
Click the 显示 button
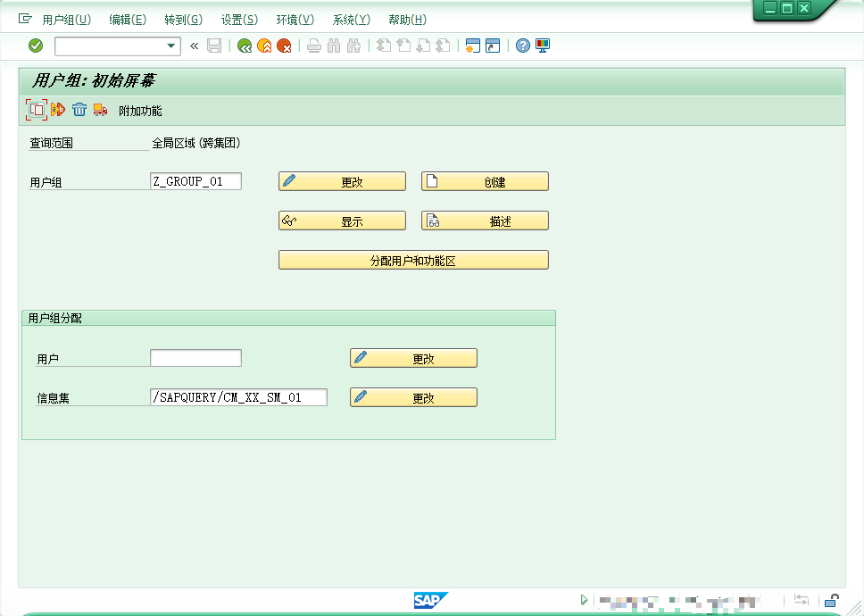342,221
